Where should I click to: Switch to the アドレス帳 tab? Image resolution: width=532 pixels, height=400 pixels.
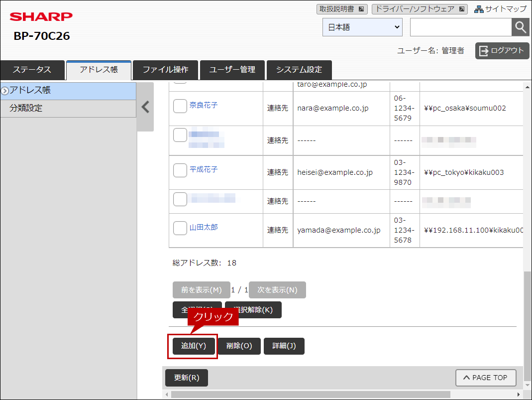pyautogui.click(x=99, y=70)
